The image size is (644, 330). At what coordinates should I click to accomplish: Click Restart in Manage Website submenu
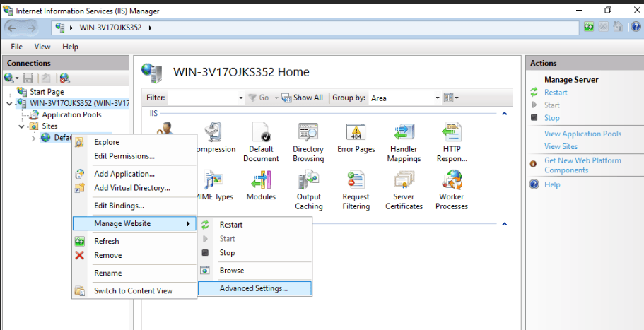(x=254, y=225)
